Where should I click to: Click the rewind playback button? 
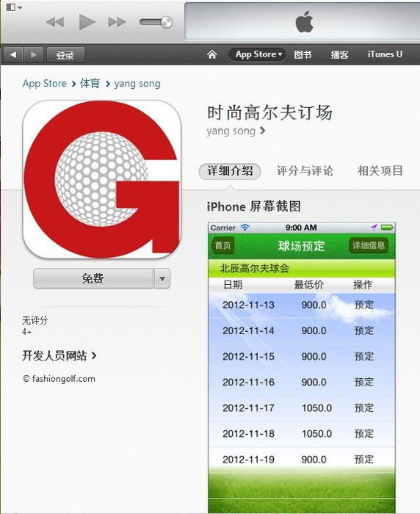(55, 22)
